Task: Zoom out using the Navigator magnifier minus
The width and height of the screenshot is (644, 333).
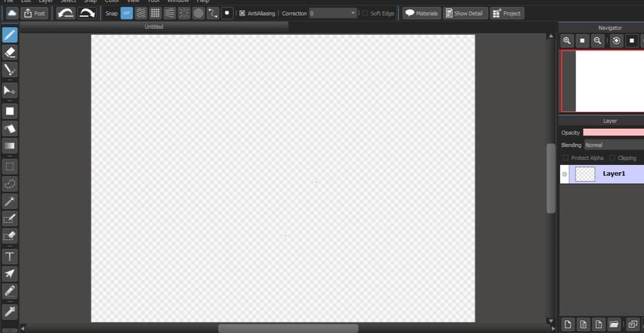Action: click(597, 41)
